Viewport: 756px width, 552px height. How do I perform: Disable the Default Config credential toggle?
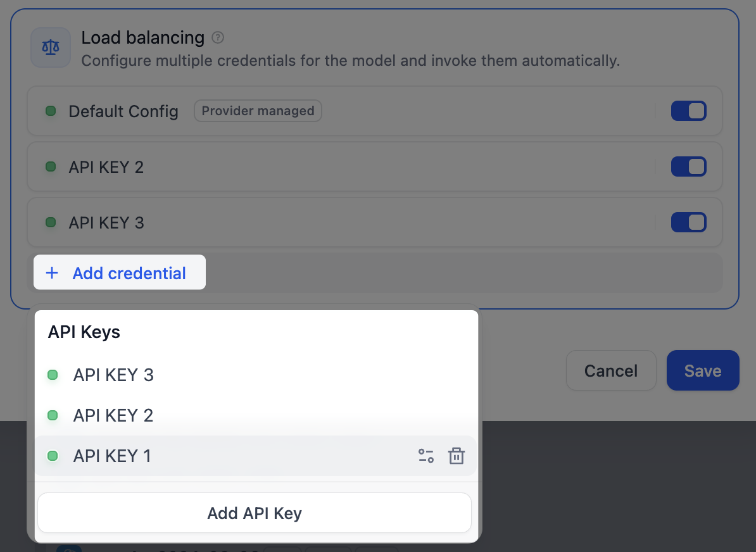[688, 111]
